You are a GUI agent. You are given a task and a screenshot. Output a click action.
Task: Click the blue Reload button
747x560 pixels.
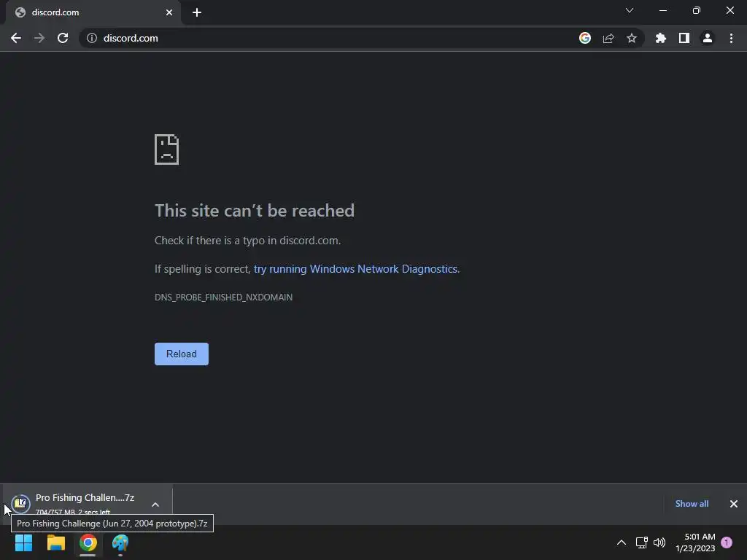[x=182, y=354]
